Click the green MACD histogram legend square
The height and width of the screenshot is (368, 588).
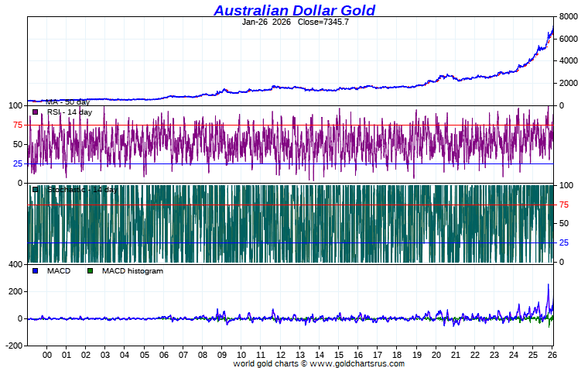click(90, 270)
